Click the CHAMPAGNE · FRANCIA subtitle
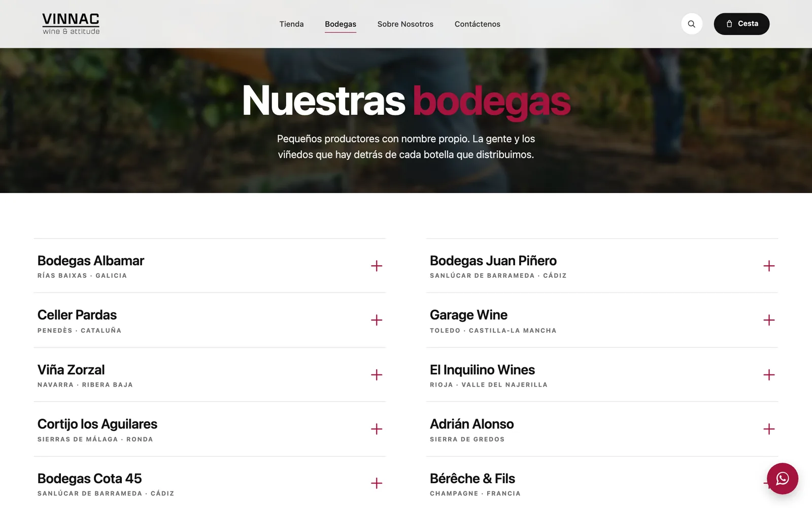This screenshot has height=508, width=812. click(x=475, y=494)
